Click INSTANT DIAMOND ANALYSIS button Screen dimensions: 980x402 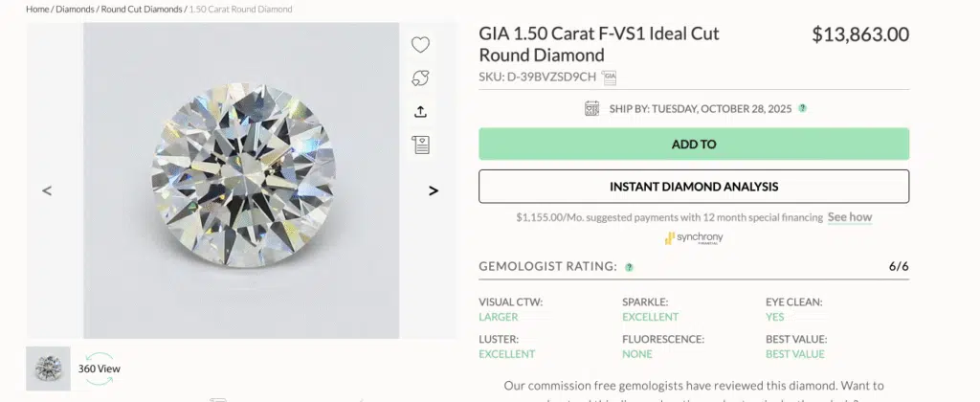click(693, 187)
